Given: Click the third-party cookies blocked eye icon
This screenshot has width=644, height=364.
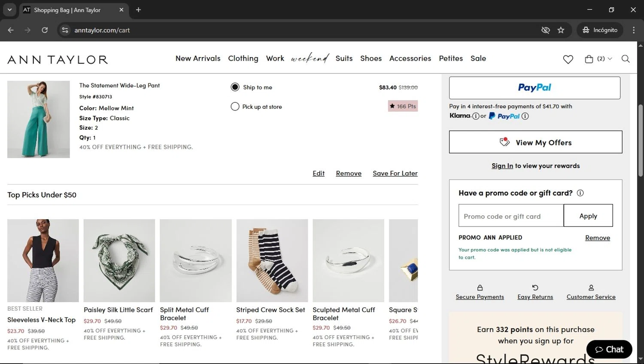Looking at the screenshot, I should pos(545,30).
